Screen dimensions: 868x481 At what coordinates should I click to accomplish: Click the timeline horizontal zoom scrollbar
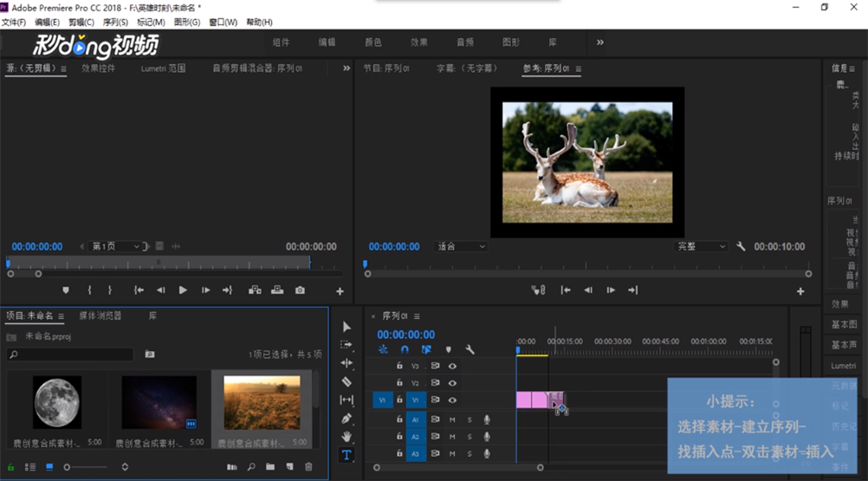click(458, 468)
